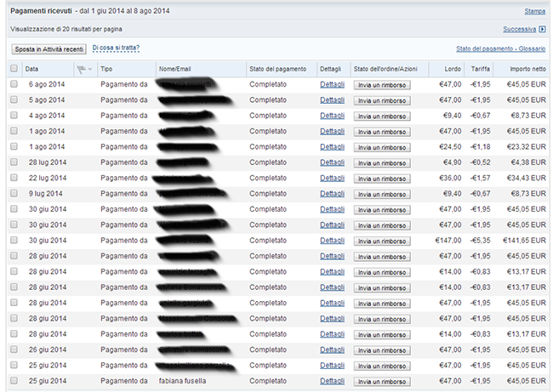The width and height of the screenshot is (553, 392).
Task: Click the -€5,35 fee value
Action: 480,241
